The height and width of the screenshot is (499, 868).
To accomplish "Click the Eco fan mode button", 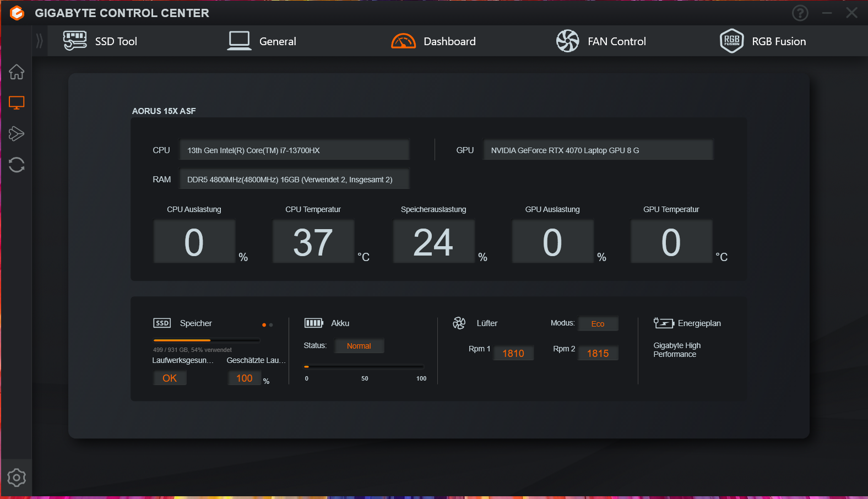I will coord(598,324).
